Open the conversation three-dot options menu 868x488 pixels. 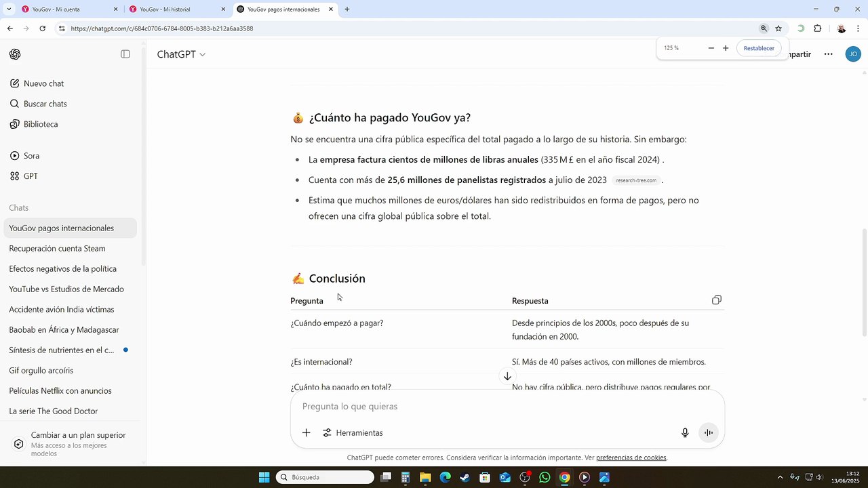(x=828, y=54)
